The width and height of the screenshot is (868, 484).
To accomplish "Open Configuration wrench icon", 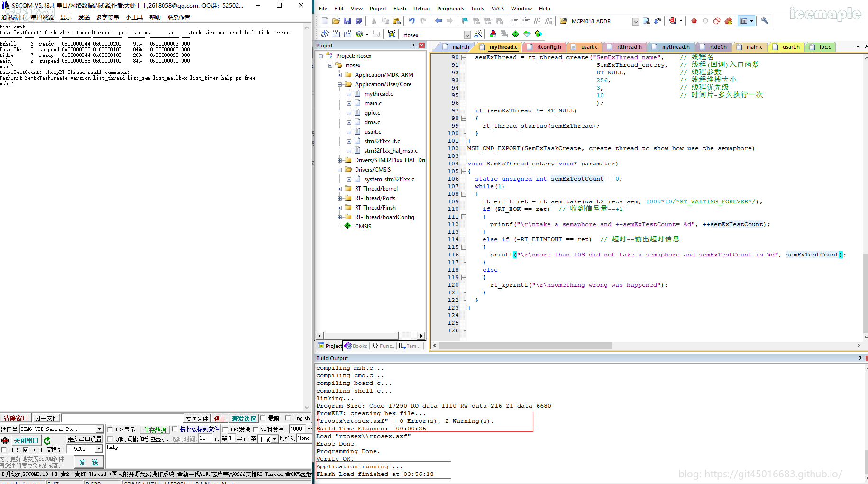I will [x=765, y=21].
